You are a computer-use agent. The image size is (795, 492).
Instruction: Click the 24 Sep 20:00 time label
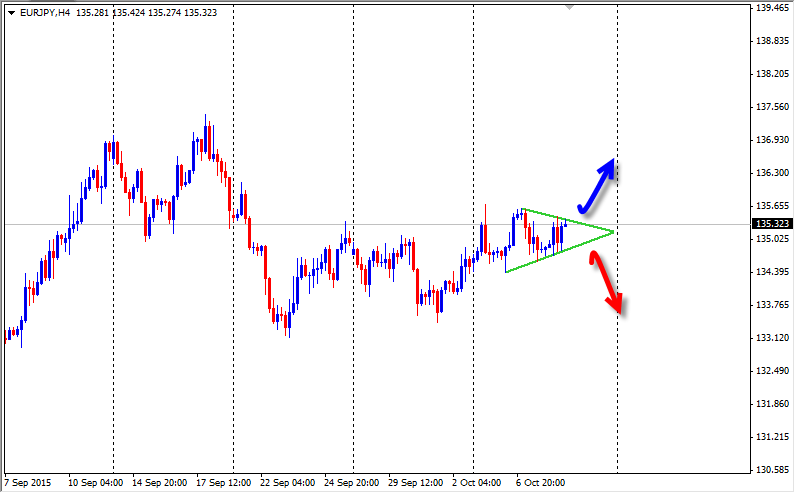pyautogui.click(x=351, y=482)
